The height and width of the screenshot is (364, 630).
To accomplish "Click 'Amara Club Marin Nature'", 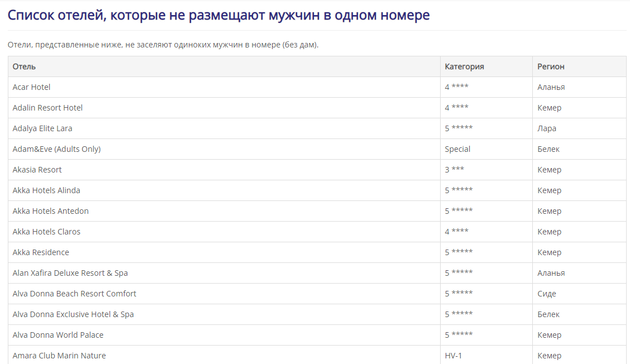I will tap(59, 356).
